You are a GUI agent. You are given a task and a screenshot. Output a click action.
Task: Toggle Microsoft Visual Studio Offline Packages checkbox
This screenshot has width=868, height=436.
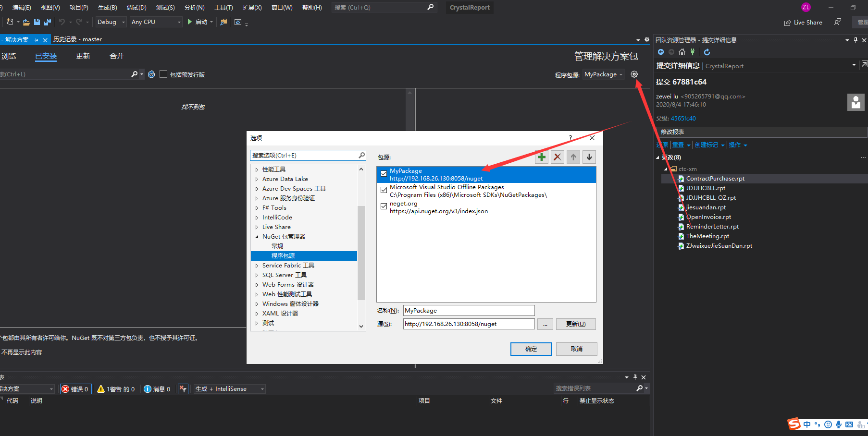tap(384, 190)
